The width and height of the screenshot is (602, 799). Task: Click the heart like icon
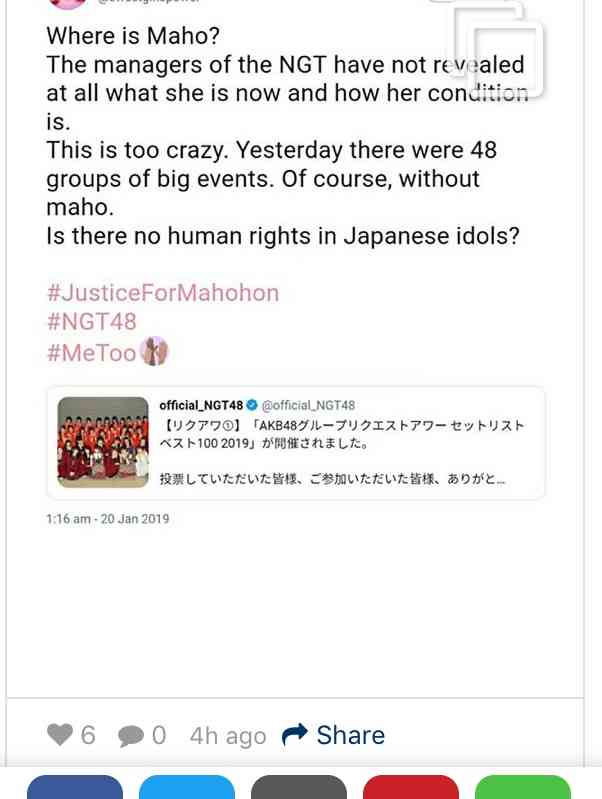click(x=60, y=734)
